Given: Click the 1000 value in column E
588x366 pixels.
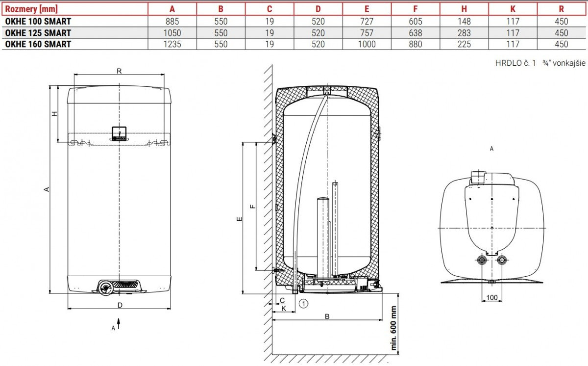Looking at the screenshot, I should click(367, 44).
